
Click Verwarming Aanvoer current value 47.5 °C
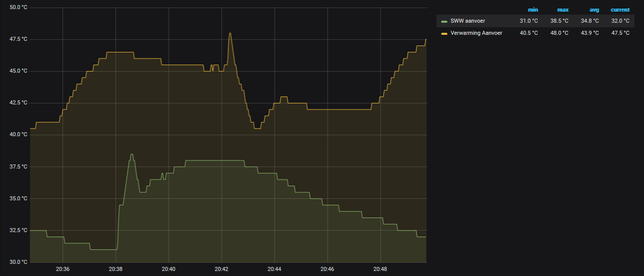(620, 33)
